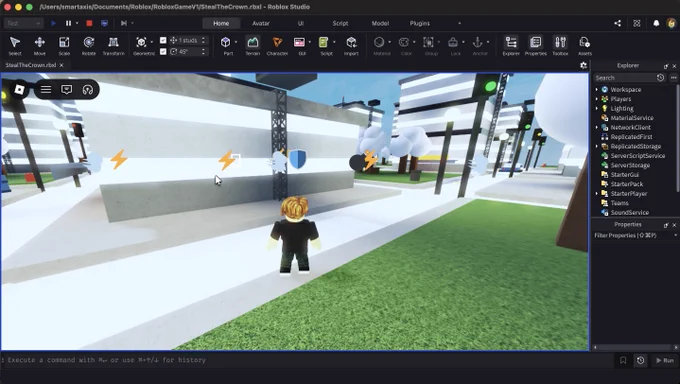680x384 pixels.
Task: Open the Roblox in-game menu logo
Action: 20,89
